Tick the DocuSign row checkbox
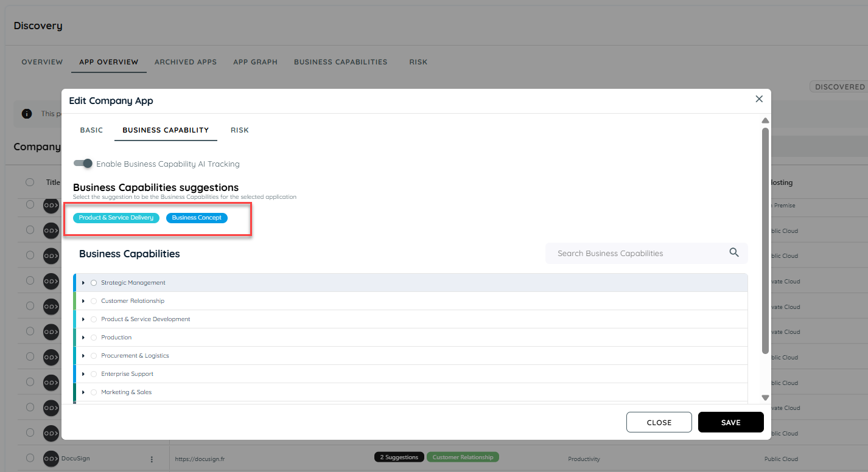This screenshot has height=472, width=868. tap(30, 458)
